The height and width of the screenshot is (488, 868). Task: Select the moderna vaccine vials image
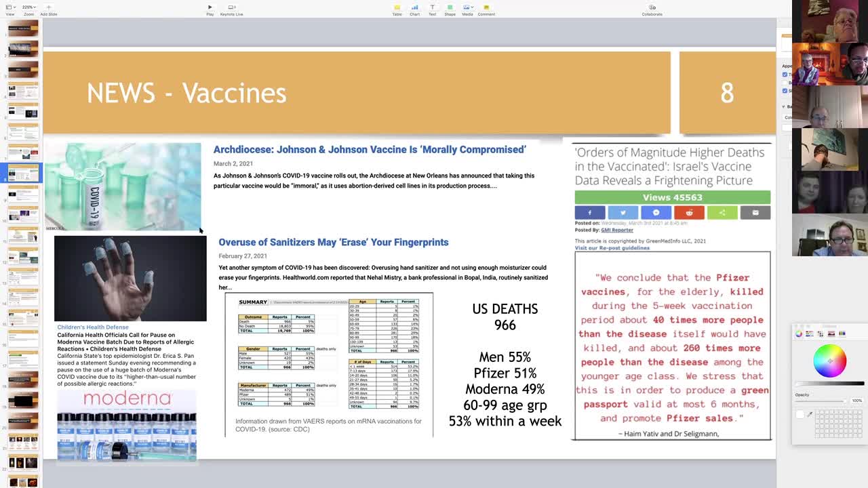pos(127,426)
